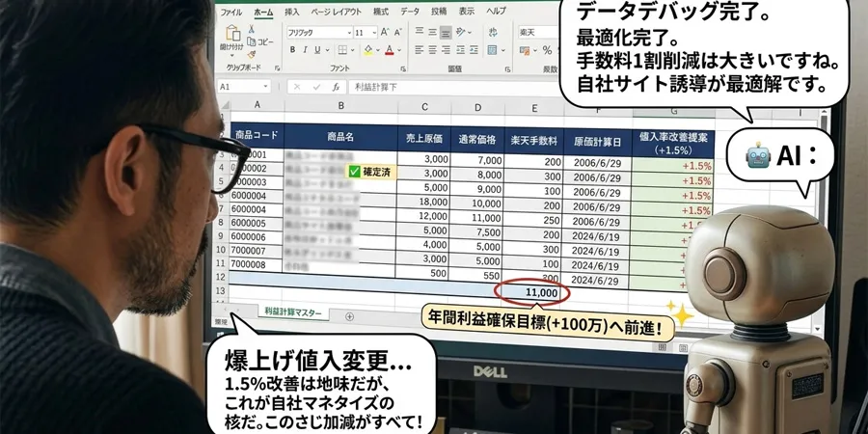Select the 商品コード header cell
The width and height of the screenshot is (868, 434).
pos(257,136)
